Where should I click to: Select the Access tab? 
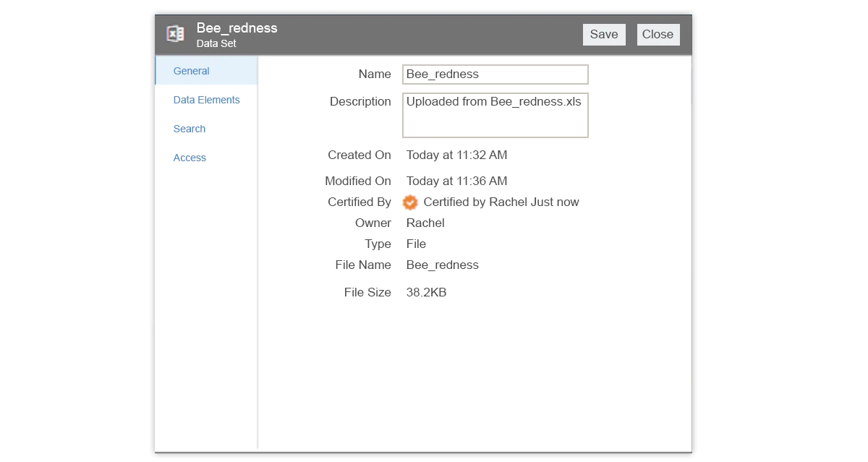pyautogui.click(x=190, y=158)
